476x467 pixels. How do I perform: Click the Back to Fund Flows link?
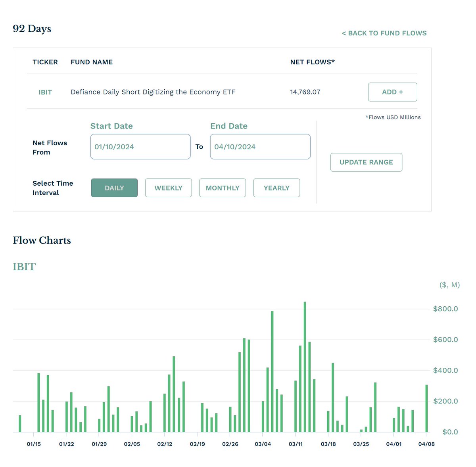click(384, 33)
